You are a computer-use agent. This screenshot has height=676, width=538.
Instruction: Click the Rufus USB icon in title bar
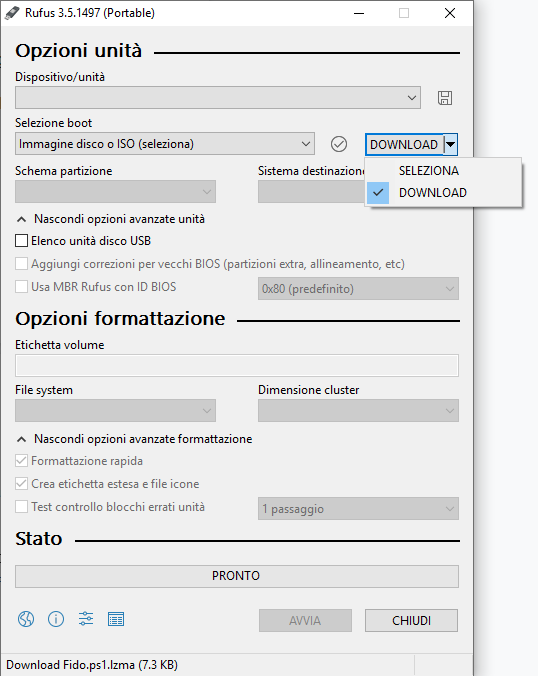(x=12, y=13)
